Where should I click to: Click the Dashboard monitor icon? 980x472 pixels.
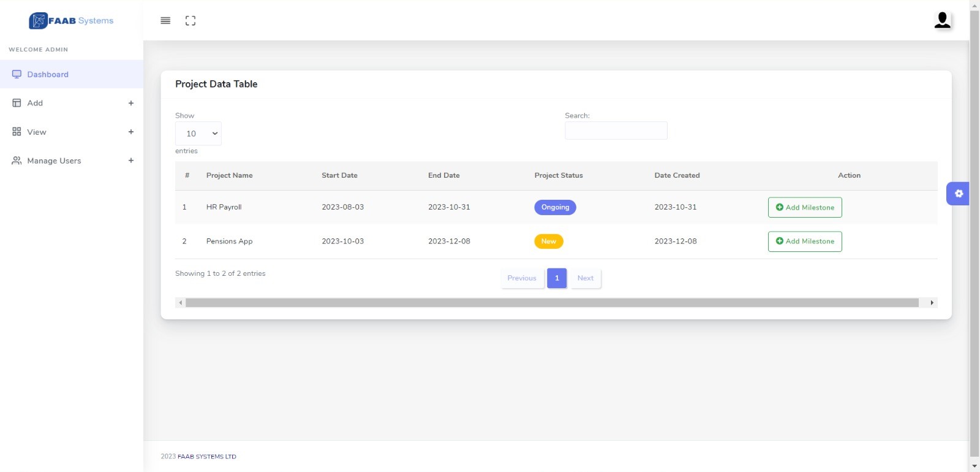[17, 74]
